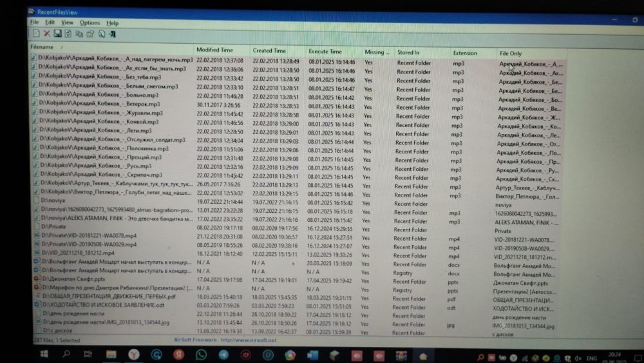Click the Copy selected items toolbar icon
The image size is (644, 363).
point(79,34)
